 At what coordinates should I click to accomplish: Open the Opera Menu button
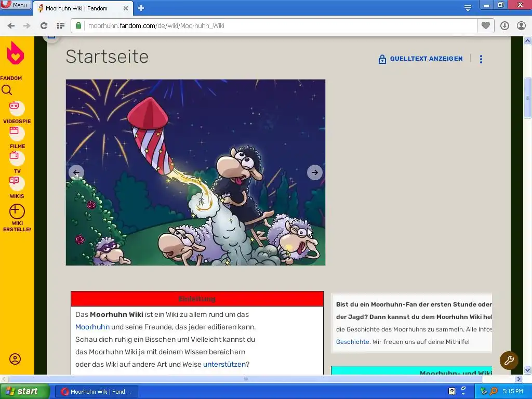(x=15, y=5)
